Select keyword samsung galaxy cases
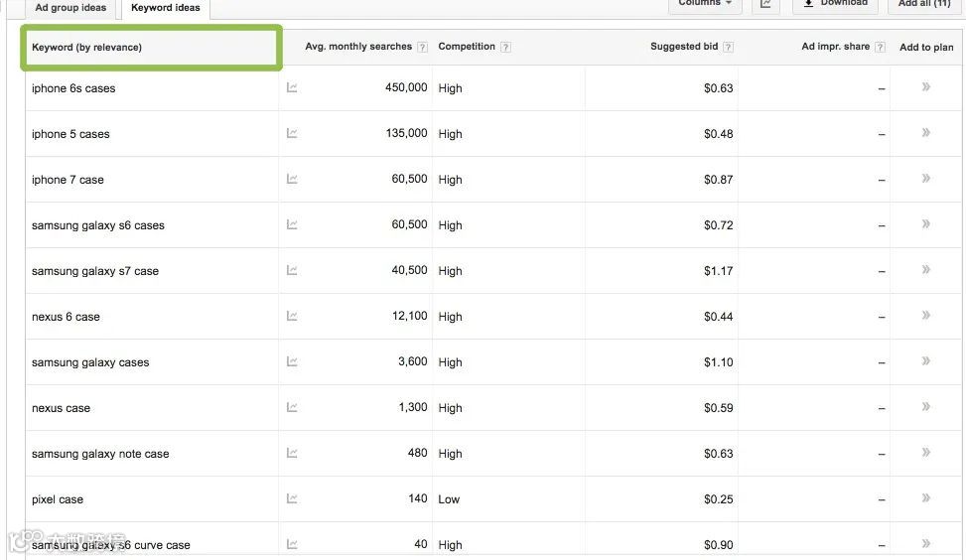The width and height of the screenshot is (966, 560). click(x=90, y=362)
